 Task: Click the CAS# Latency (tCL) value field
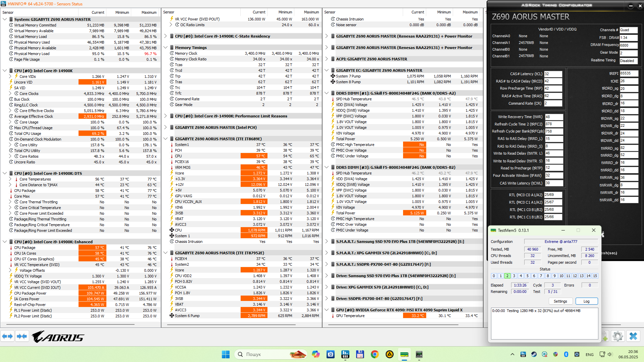click(x=553, y=74)
